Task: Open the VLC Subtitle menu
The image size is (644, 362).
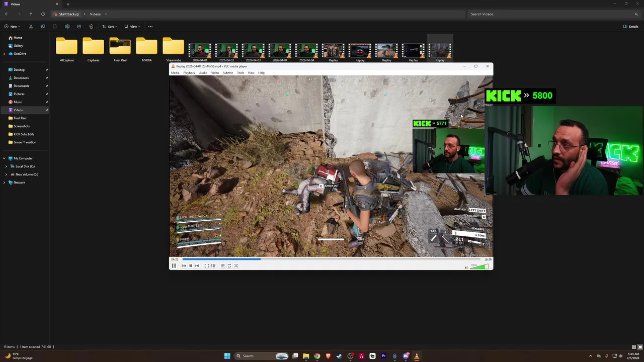Action: [x=228, y=73]
